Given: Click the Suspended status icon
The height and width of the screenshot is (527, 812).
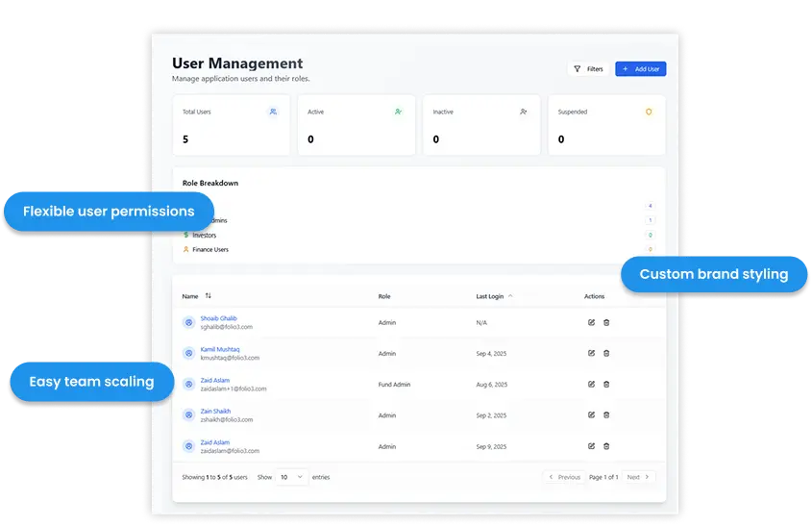Looking at the screenshot, I should click(649, 112).
